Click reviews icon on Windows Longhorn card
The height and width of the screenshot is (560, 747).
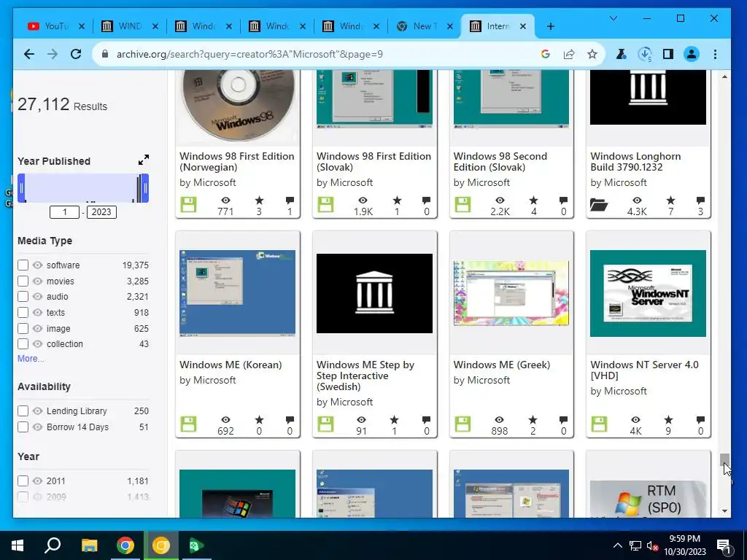coord(700,200)
